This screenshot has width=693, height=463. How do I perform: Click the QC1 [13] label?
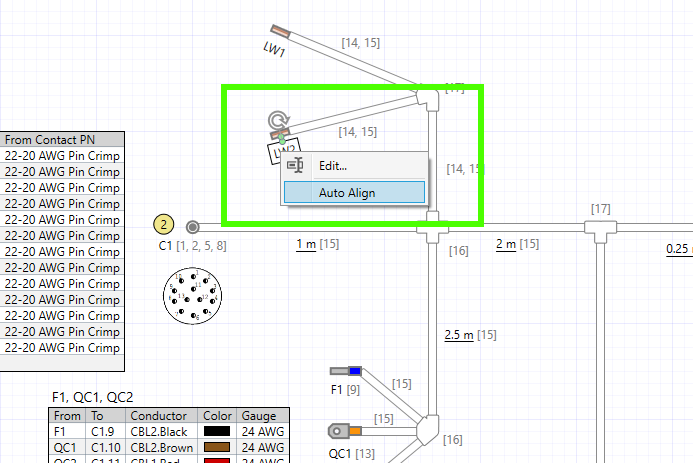click(x=351, y=454)
